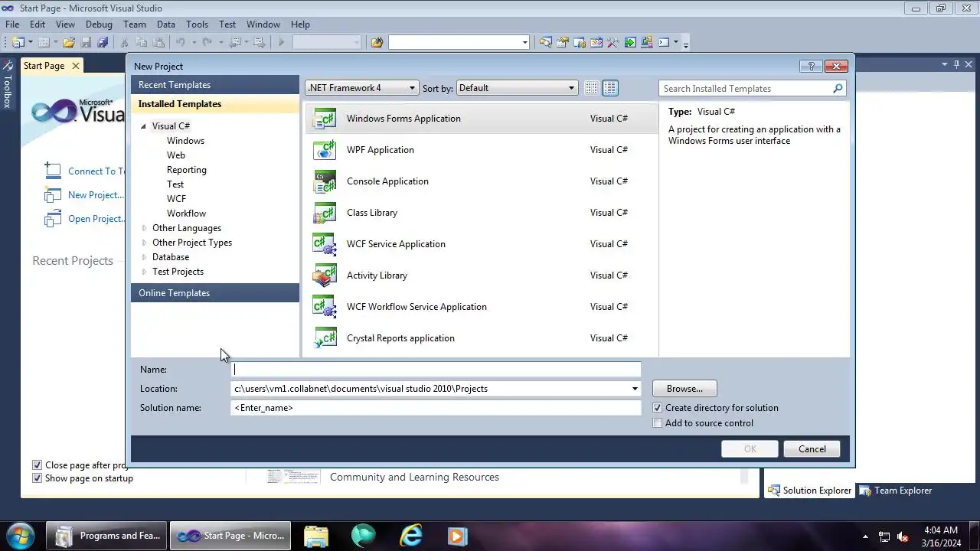
Task: Click the search magnifier in Search Installed Templates
Action: click(838, 89)
